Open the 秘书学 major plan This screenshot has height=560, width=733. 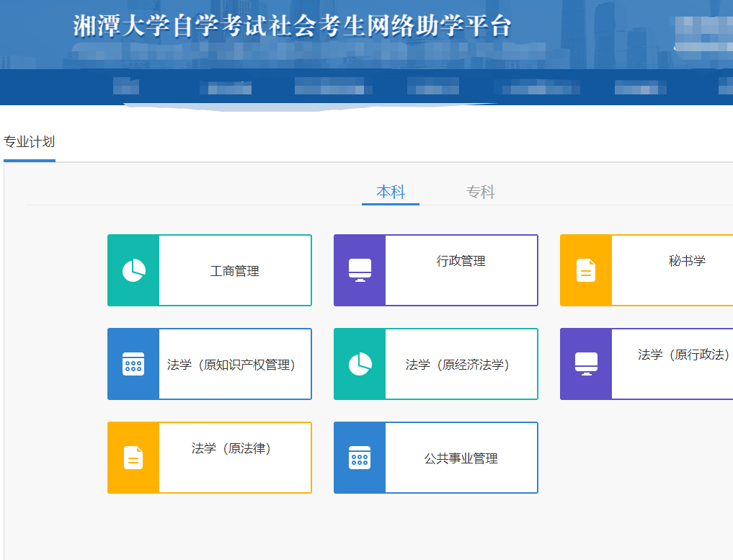click(x=647, y=270)
